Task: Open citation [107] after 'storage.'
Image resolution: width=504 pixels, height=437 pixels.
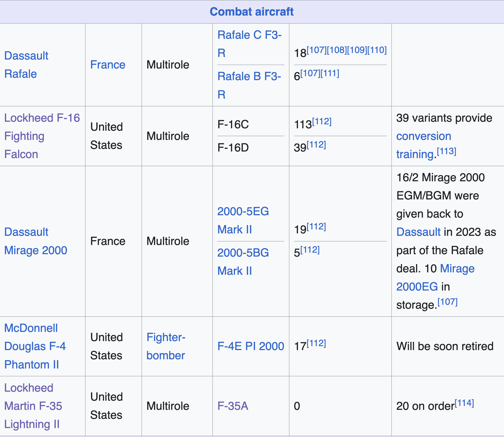Action: coord(448,302)
